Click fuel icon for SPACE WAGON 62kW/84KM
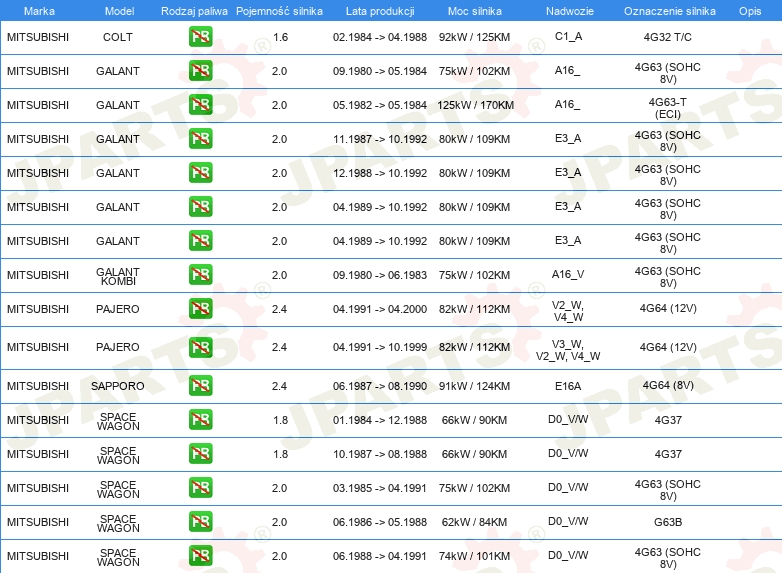The height and width of the screenshot is (573, 782). coord(200,522)
